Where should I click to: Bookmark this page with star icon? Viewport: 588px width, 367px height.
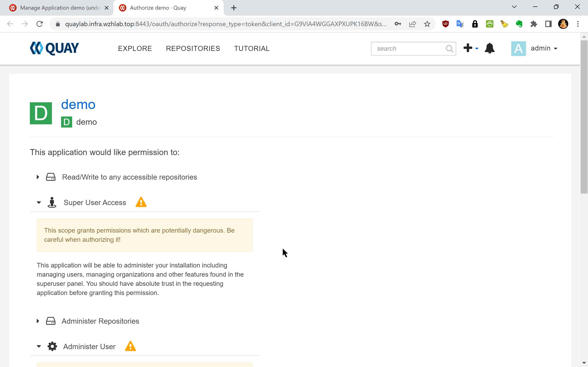point(427,24)
